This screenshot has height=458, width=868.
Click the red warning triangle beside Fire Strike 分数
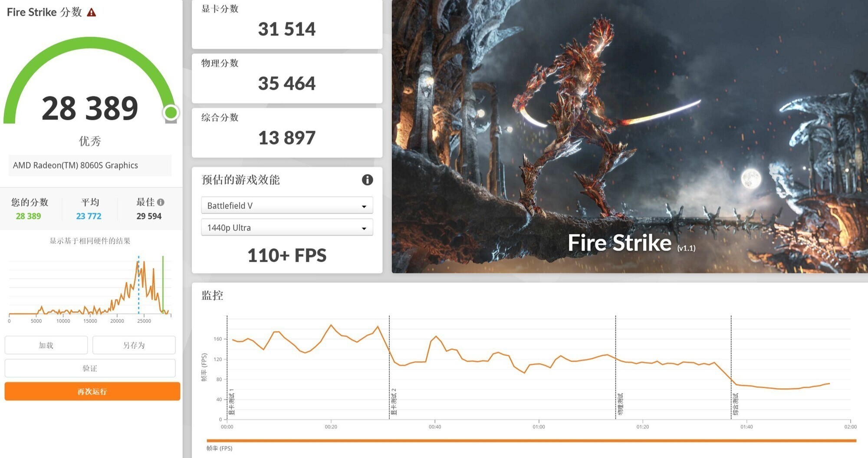[91, 12]
